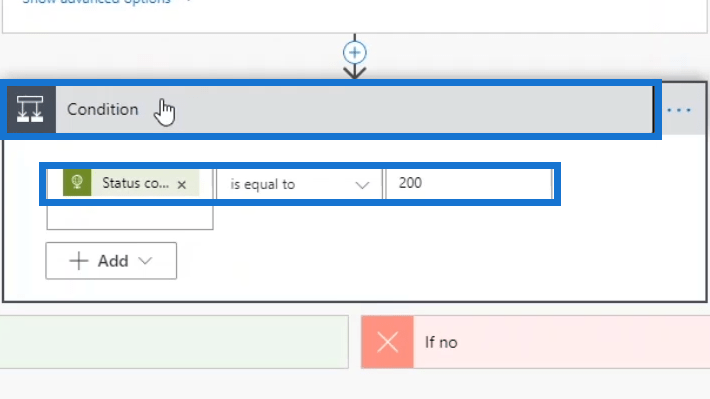The width and height of the screenshot is (710, 399).
Task: Collapse the Condition card via its title
Action: click(x=102, y=110)
